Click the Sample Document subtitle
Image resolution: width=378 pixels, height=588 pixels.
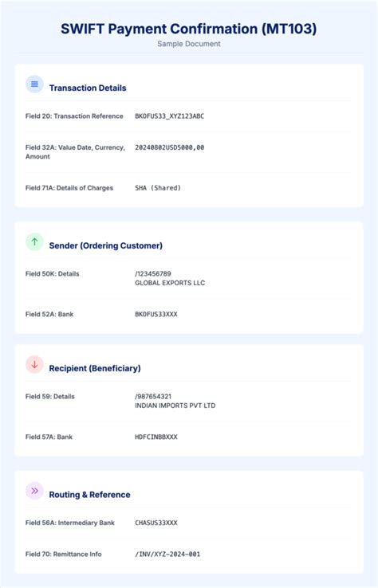coord(189,44)
